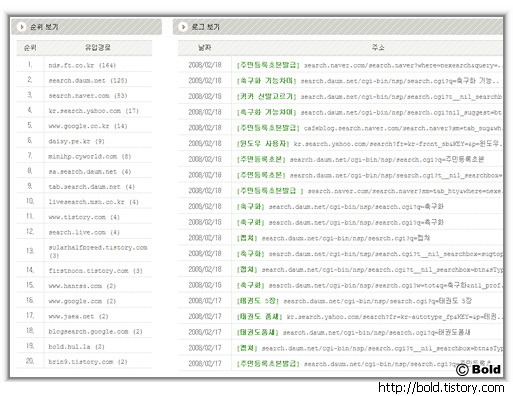The height and width of the screenshot is (396, 513).
Task: Open referrer nds.ft.co.kr (164)
Action: click(82, 65)
